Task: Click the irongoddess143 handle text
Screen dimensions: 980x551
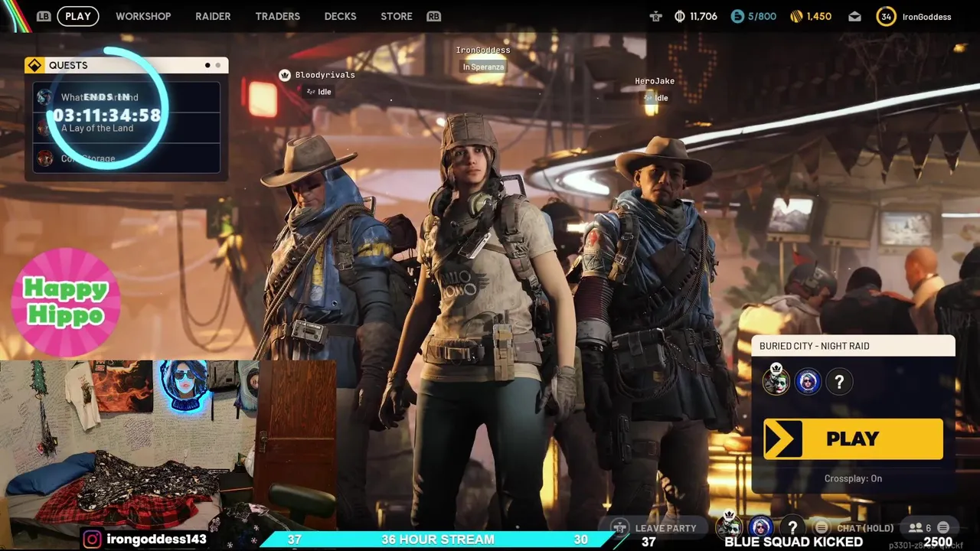Action: (x=156, y=540)
